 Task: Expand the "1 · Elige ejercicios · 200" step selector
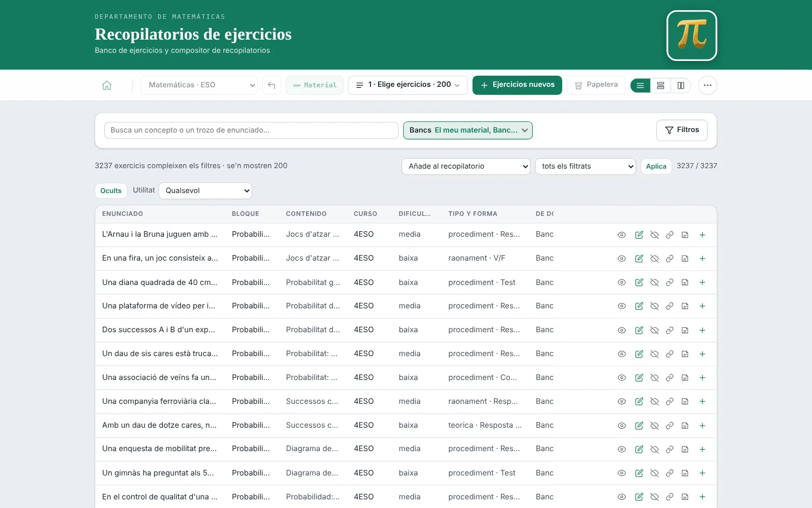[x=408, y=85]
